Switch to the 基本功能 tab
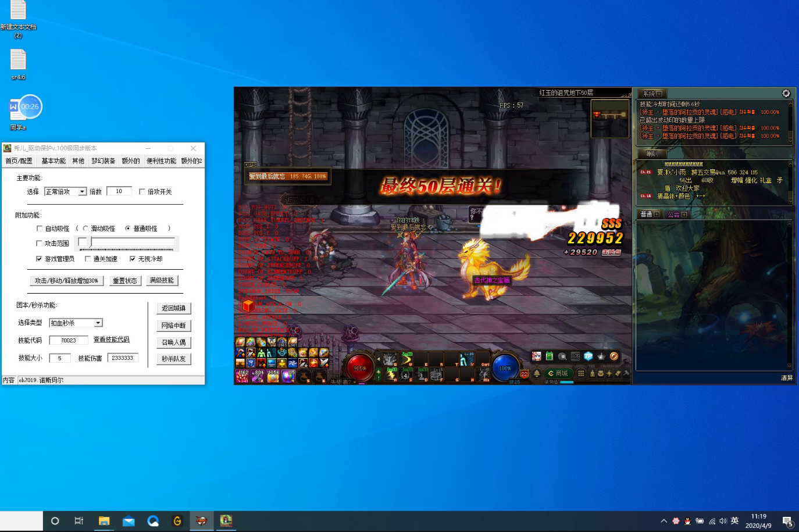Screen dimensions: 799x532 click(x=53, y=161)
